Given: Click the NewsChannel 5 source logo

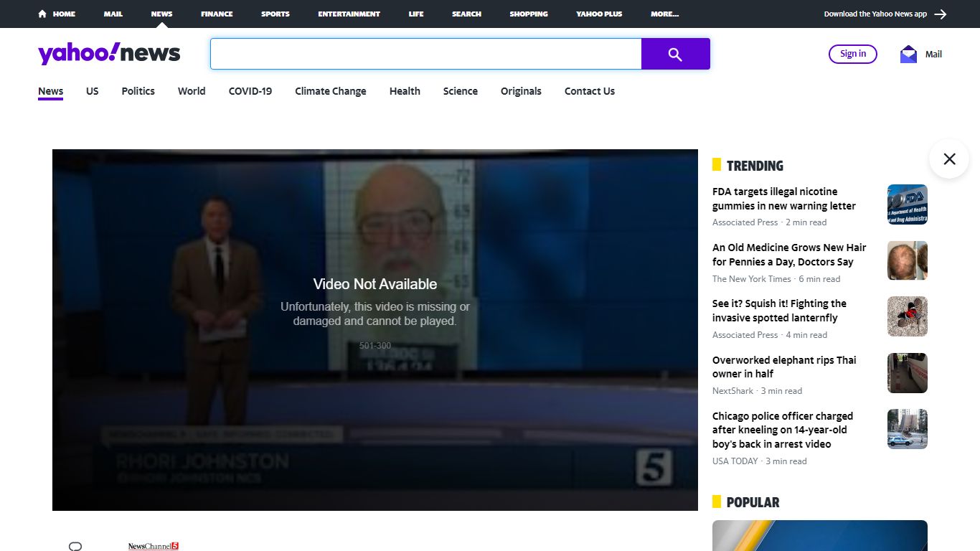Looking at the screenshot, I should (154, 547).
